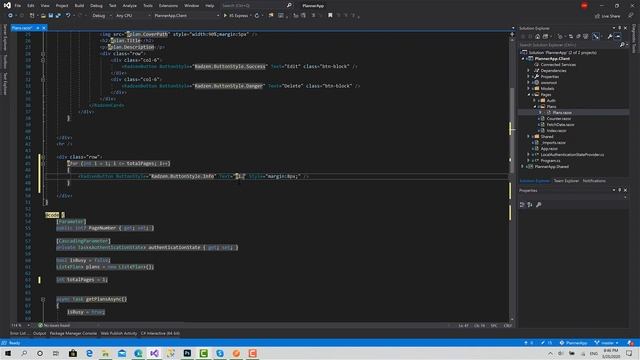Click the Save toolbar icon
The height and width of the screenshot is (360, 640).
point(51,16)
